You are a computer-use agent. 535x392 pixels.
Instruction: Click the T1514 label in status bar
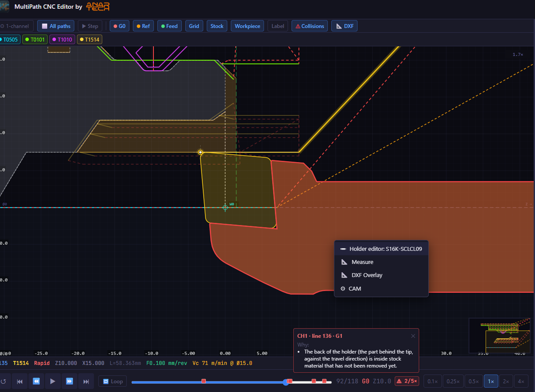point(21,363)
